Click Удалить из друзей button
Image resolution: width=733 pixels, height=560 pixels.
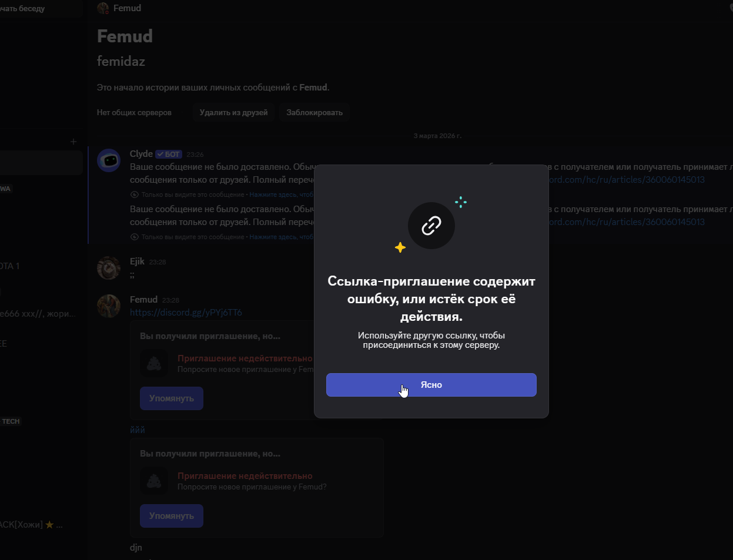coord(233,112)
